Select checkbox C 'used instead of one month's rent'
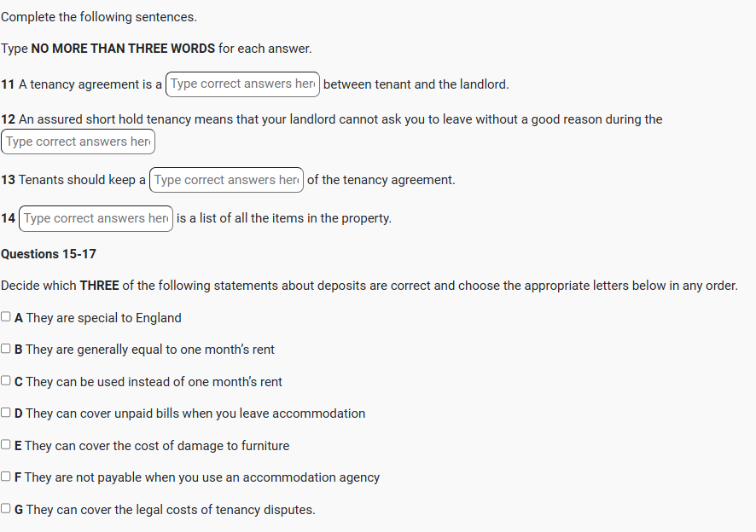Screen dimensions: 756x532 coord(6,381)
